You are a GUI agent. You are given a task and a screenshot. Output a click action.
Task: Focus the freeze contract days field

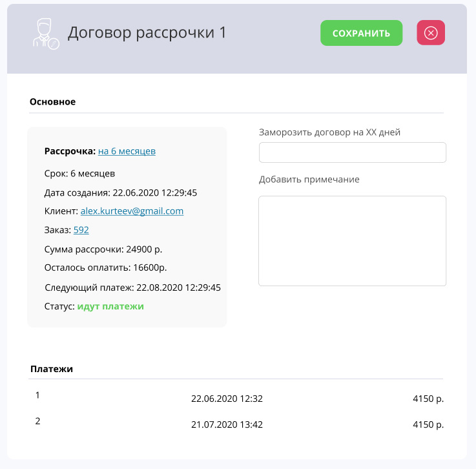click(353, 152)
